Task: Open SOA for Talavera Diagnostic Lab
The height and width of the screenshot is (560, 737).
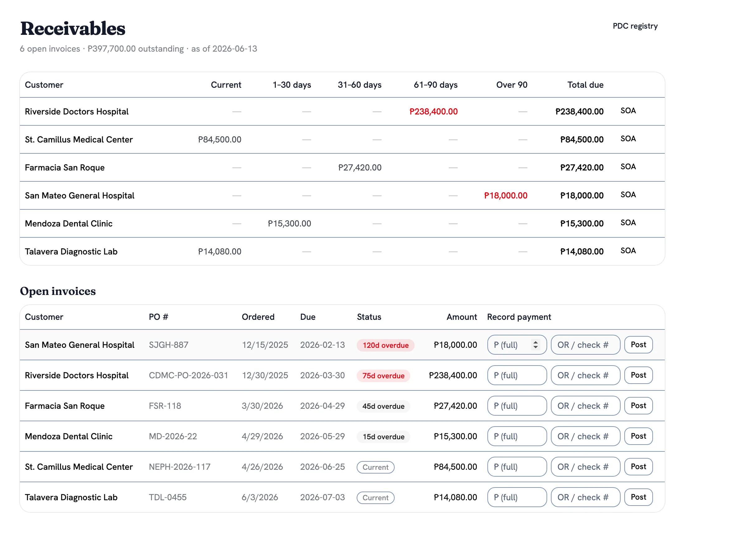Action: [628, 251]
